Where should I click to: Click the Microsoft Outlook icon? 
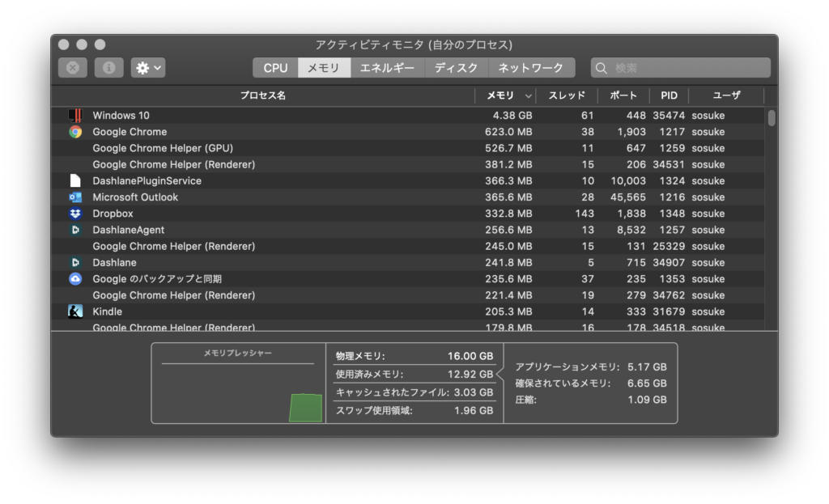click(x=75, y=197)
